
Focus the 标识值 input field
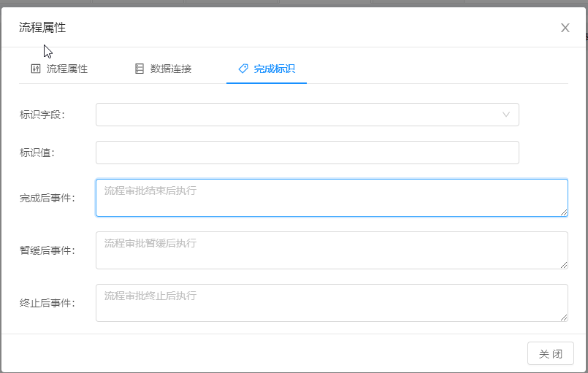click(308, 153)
